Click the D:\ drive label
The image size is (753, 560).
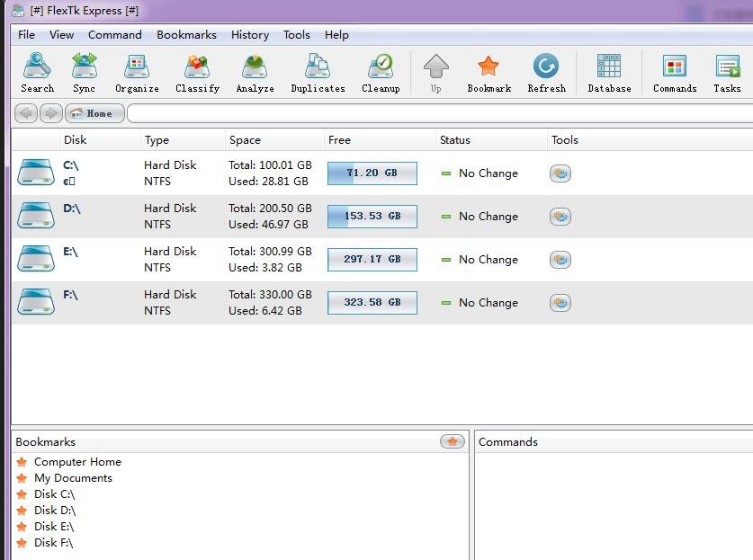[x=72, y=209]
